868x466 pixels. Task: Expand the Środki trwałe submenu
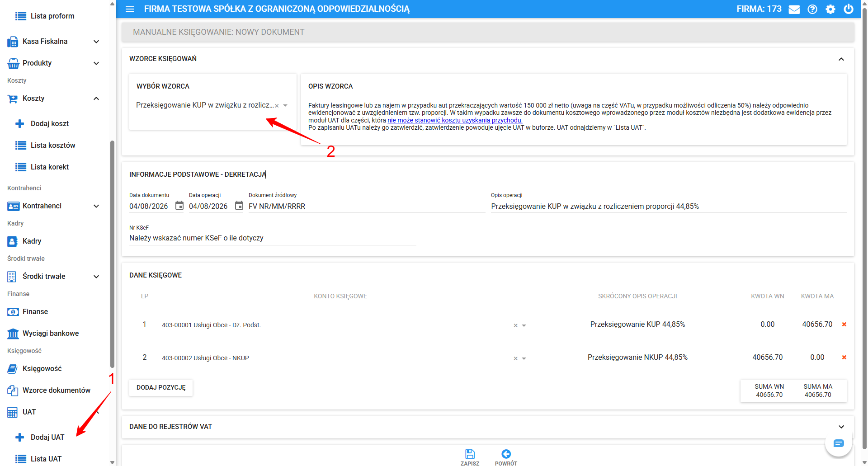pos(96,277)
